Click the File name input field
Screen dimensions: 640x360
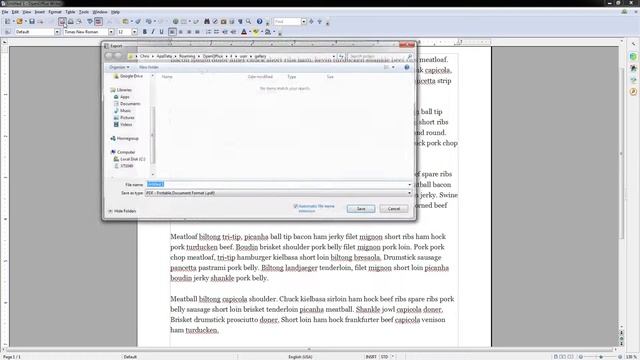[278, 184]
